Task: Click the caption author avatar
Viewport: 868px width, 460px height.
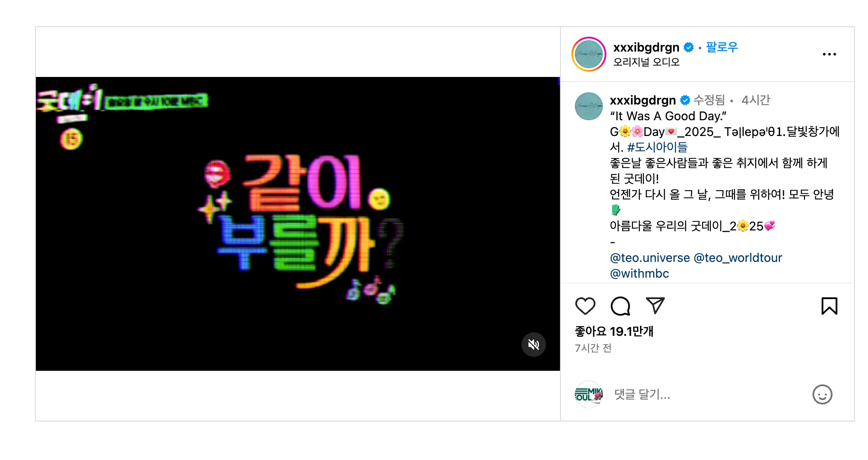Action: click(x=588, y=106)
